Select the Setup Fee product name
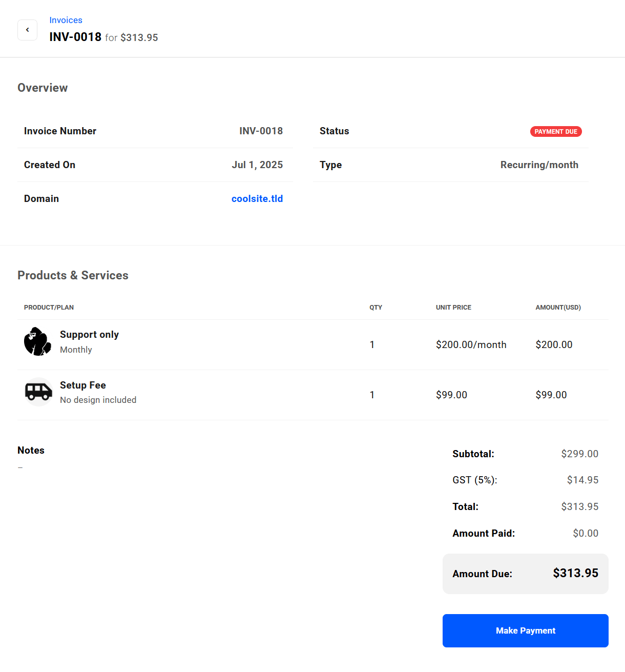Image resolution: width=625 pixels, height=672 pixels. (82, 385)
